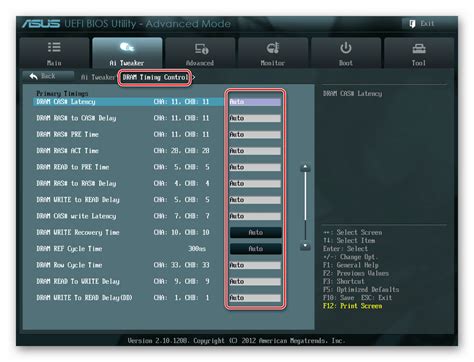
Task: Edit DRAM WRITE to READ Delay field
Action: click(x=255, y=200)
